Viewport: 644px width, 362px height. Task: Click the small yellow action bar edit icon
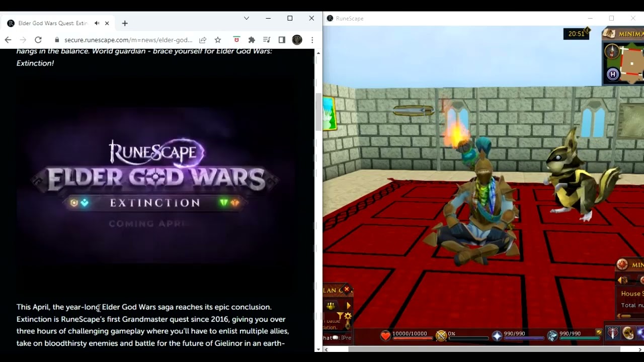click(x=599, y=332)
